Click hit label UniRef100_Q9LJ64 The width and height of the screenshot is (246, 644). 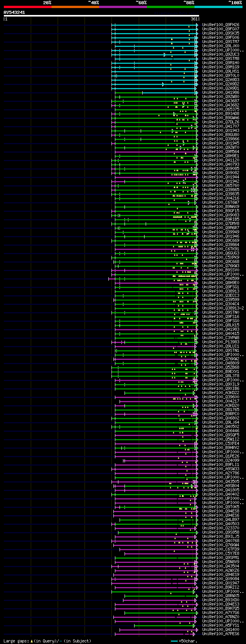tap(221, 422)
